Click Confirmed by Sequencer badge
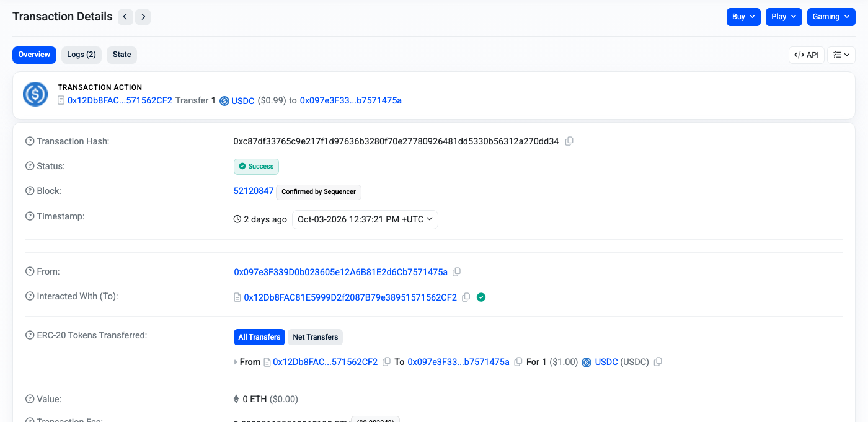Viewport: 868px width, 422px height. tap(319, 191)
